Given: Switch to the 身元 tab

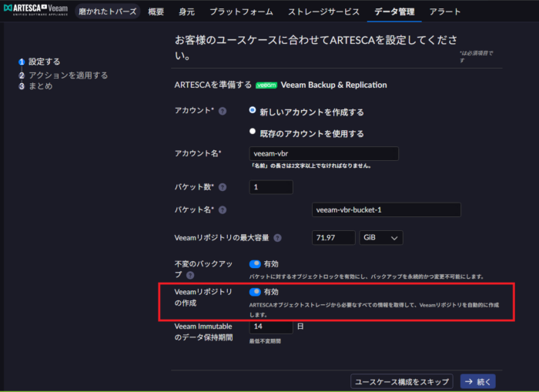Looking at the screenshot, I should point(186,12).
